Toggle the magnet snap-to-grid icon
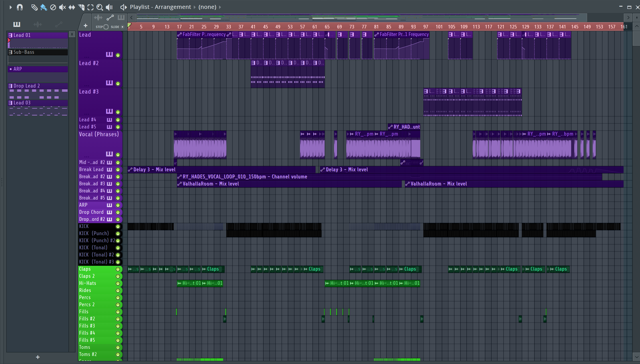Viewport: 640px width, 364px height. coord(20,7)
